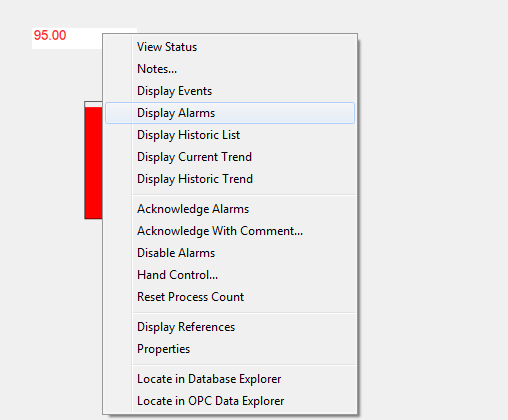Click the red bar level indicator
Viewport: 508px width, 420px height.
click(x=94, y=163)
